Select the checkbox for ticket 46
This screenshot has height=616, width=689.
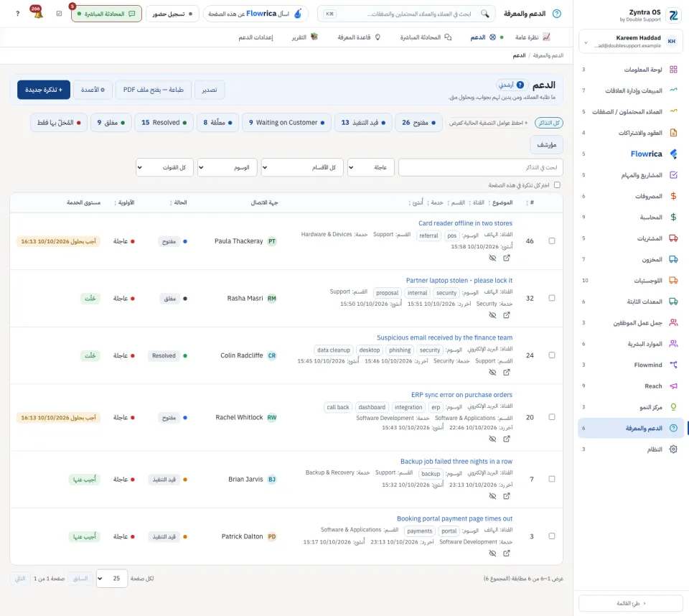[552, 241]
